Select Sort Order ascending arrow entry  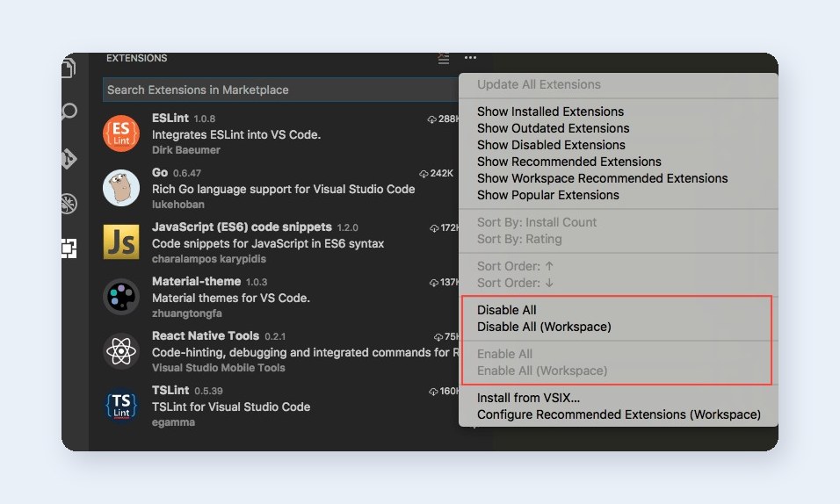click(516, 266)
